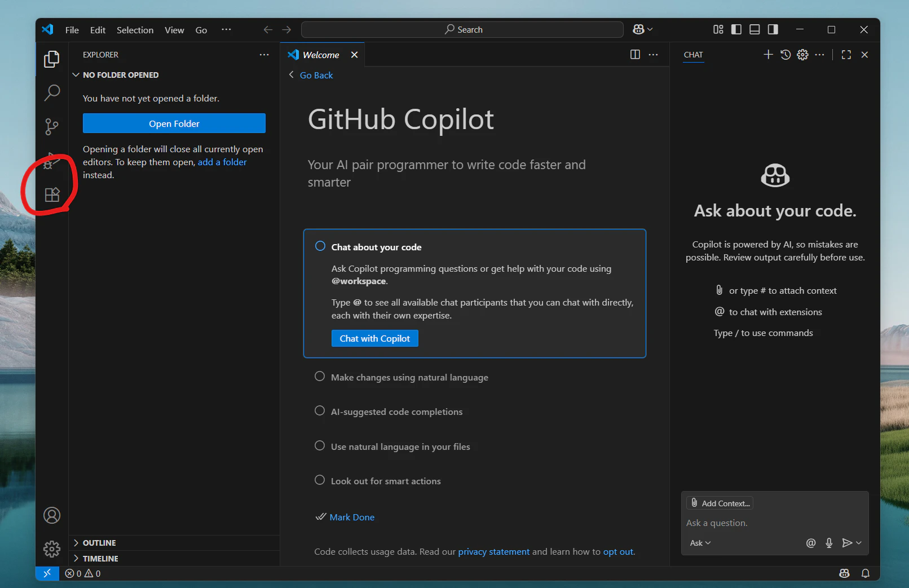Click the remote window indicator in status bar
Screen dimensions: 909x588
47,573
